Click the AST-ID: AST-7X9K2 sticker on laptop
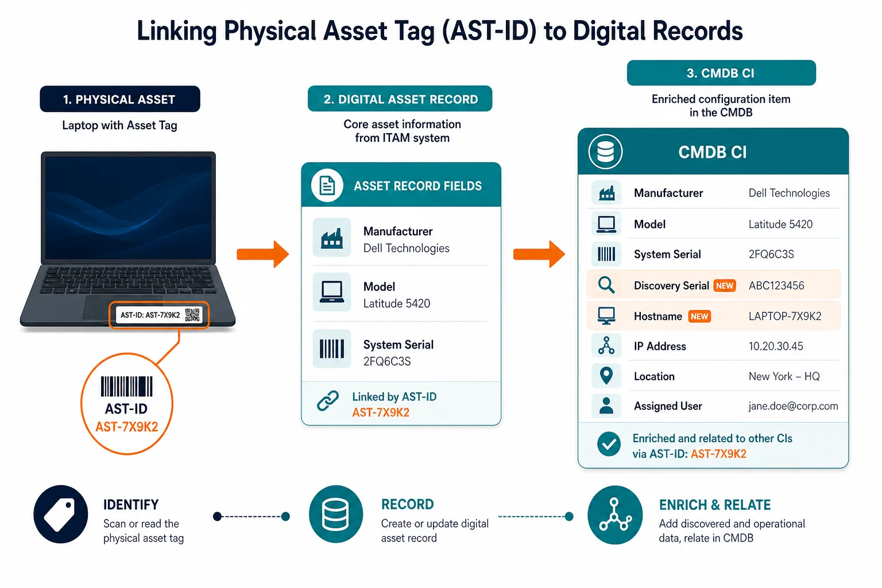882x588 pixels. [159, 315]
